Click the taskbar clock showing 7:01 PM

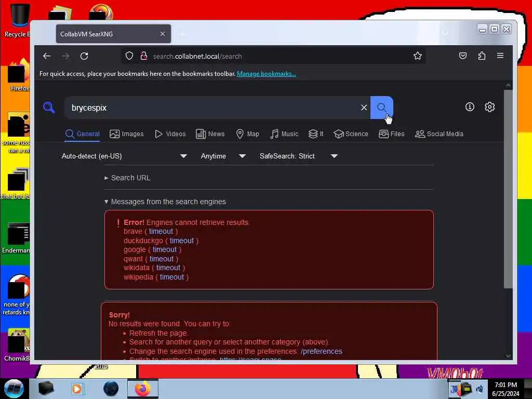pyautogui.click(x=506, y=389)
